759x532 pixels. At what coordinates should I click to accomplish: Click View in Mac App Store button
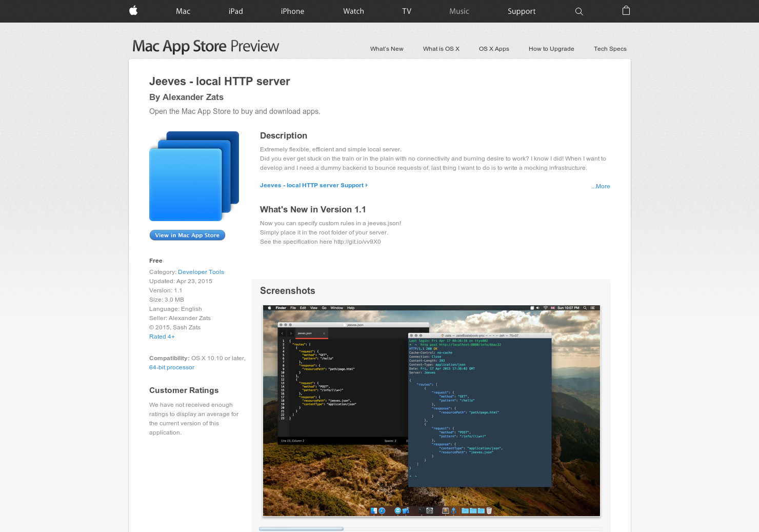point(187,235)
